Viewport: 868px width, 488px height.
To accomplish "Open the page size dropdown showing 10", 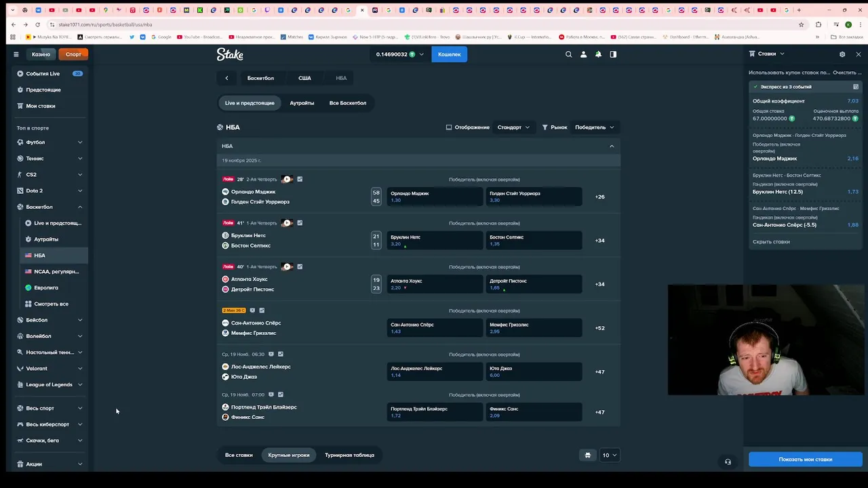I will click(610, 455).
